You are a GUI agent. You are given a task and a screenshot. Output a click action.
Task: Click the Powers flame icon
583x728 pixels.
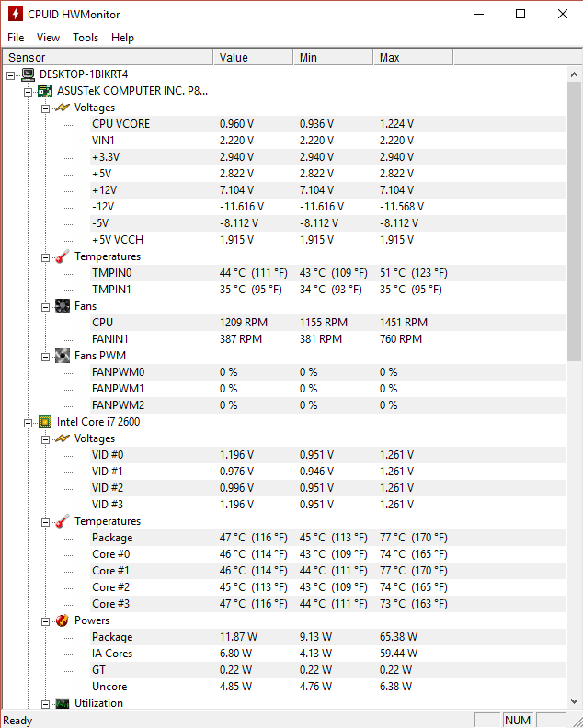coord(63,620)
